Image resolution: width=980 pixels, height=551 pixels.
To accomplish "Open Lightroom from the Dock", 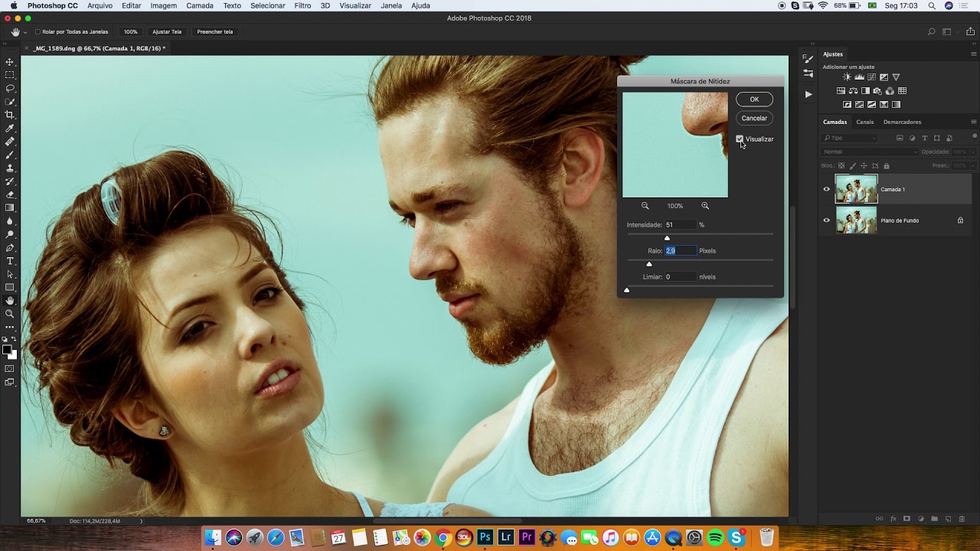I will coord(505,538).
